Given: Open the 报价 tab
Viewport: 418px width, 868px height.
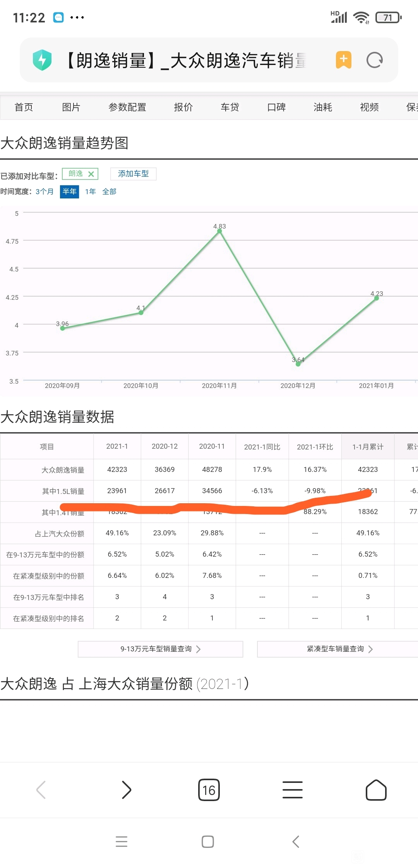Looking at the screenshot, I should (183, 107).
